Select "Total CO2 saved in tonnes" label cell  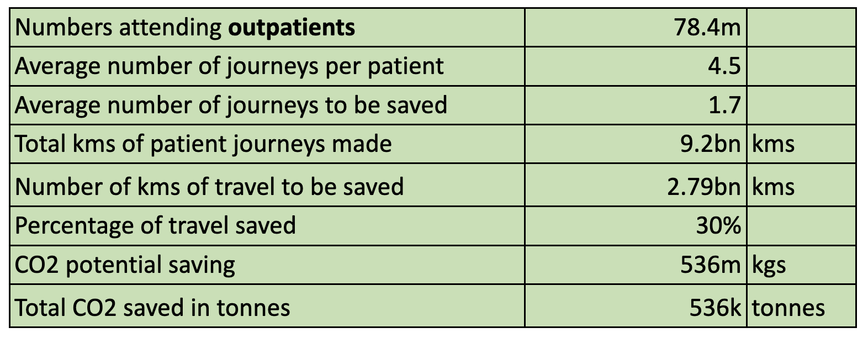152,308
